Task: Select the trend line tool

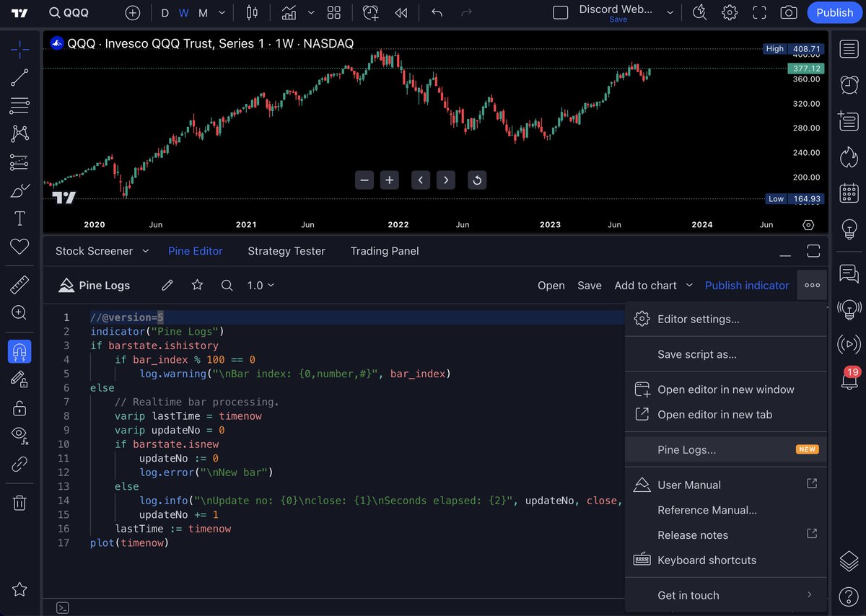Action: click(x=19, y=77)
